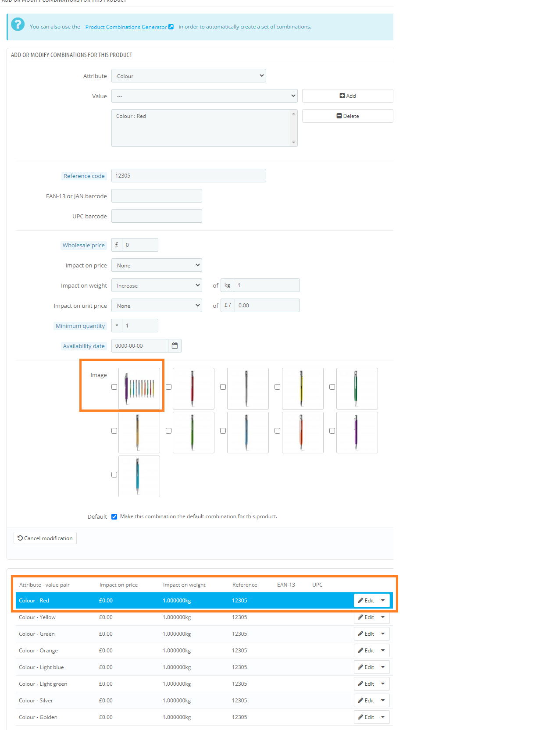Expand actions arrow for Colour - Light green

(383, 684)
